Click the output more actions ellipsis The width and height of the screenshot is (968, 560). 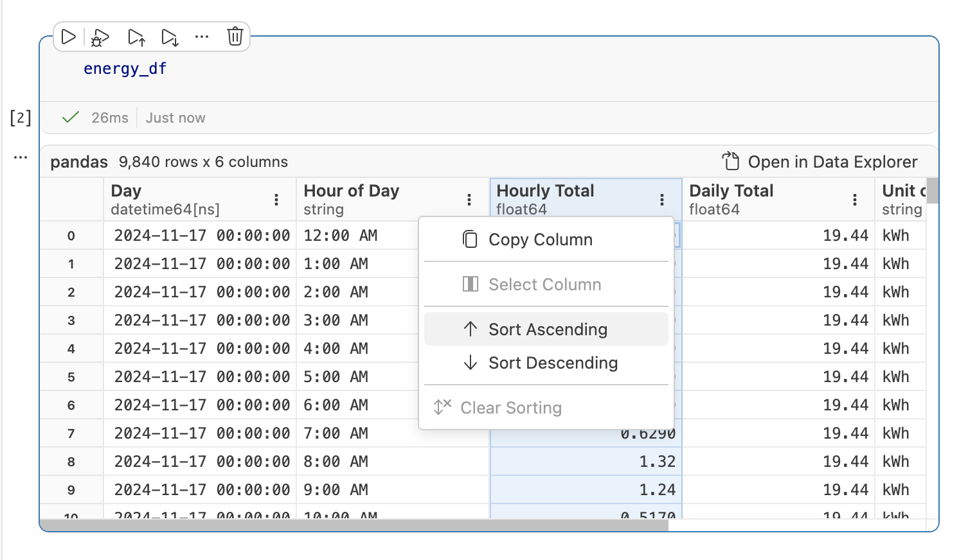tap(21, 157)
